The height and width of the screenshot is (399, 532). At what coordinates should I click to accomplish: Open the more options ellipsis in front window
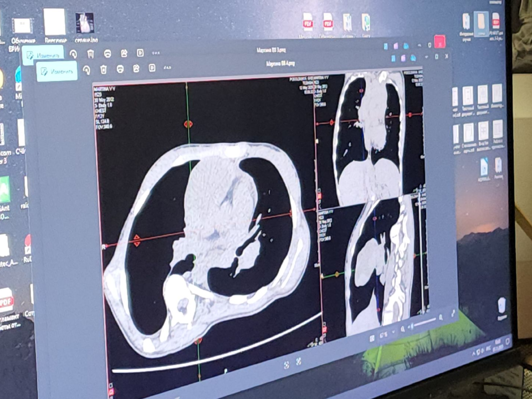[x=167, y=68]
